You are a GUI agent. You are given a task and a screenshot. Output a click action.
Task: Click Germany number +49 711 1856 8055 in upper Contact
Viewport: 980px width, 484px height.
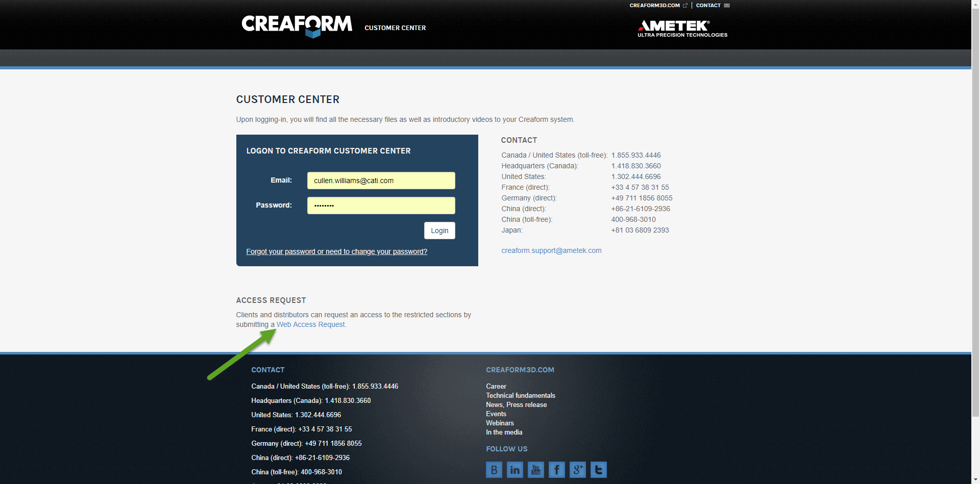[642, 198]
